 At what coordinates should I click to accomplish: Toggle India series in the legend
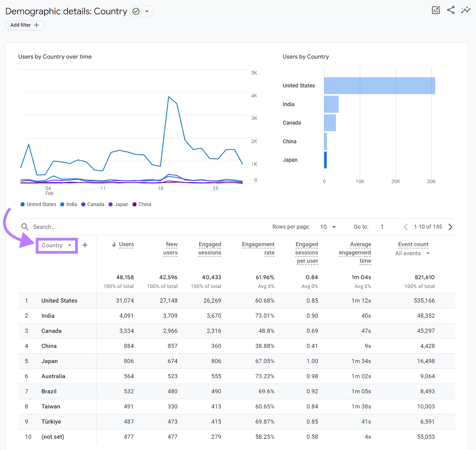[69, 204]
